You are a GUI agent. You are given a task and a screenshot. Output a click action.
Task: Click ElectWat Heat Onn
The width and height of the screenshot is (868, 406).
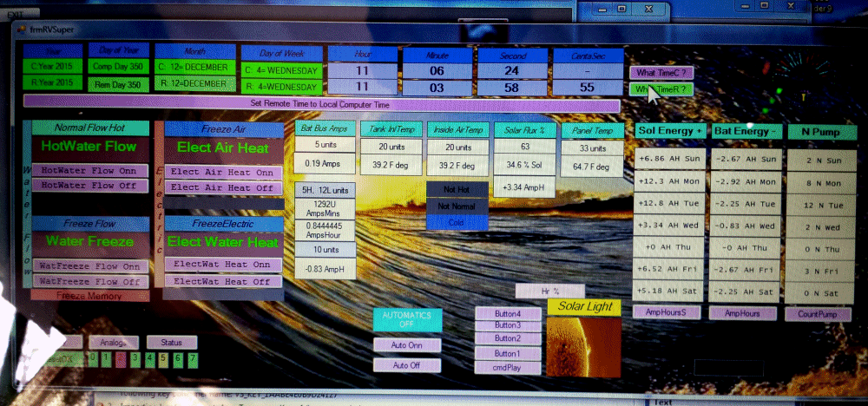pyautogui.click(x=222, y=265)
